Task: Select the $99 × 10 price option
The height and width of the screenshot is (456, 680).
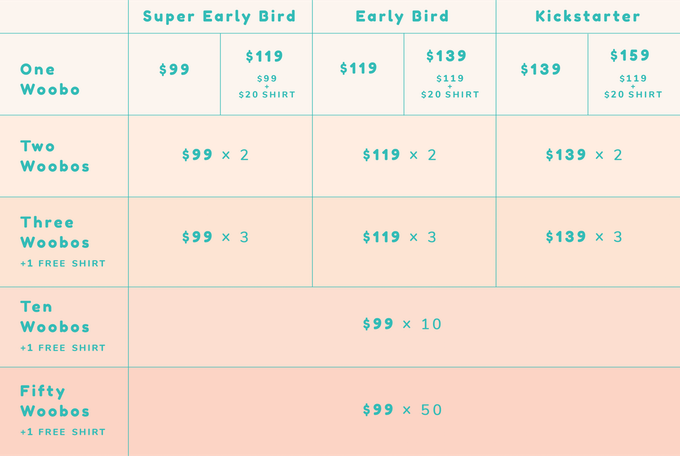Action: (x=402, y=324)
